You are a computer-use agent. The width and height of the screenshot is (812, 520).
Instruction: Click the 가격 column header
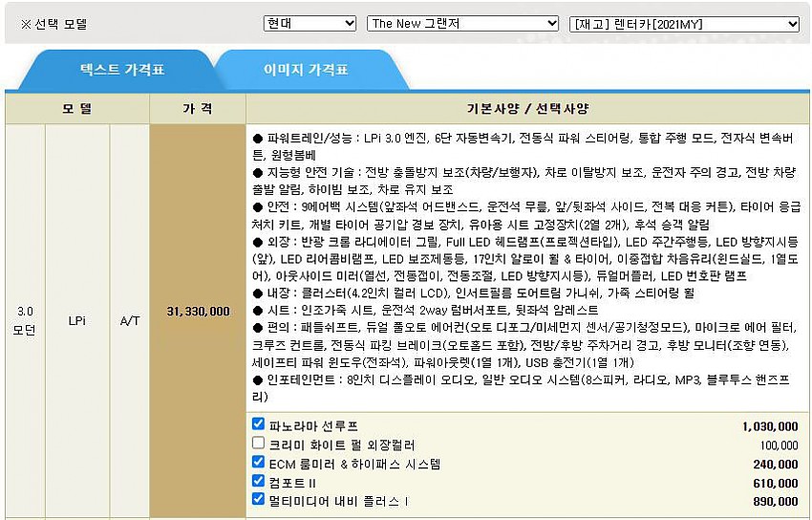point(198,108)
